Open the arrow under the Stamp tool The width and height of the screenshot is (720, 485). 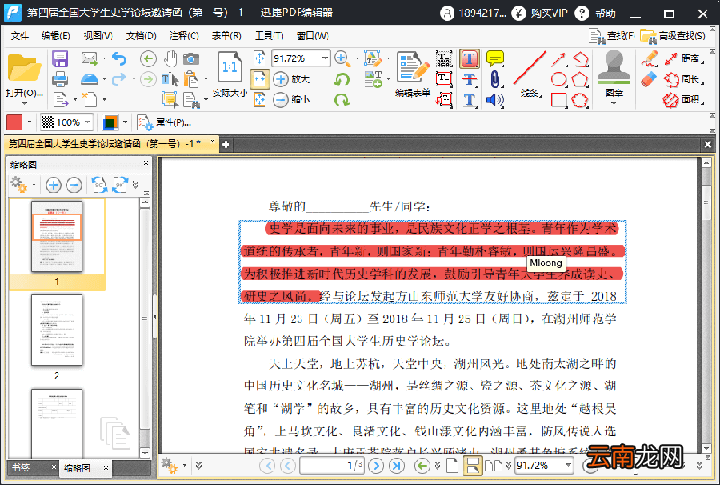coord(614,102)
